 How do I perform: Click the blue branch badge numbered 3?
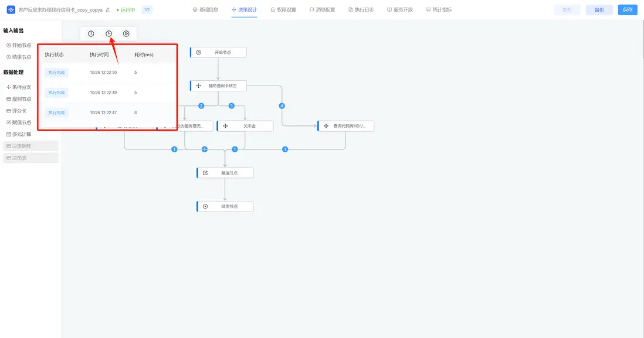click(x=231, y=106)
